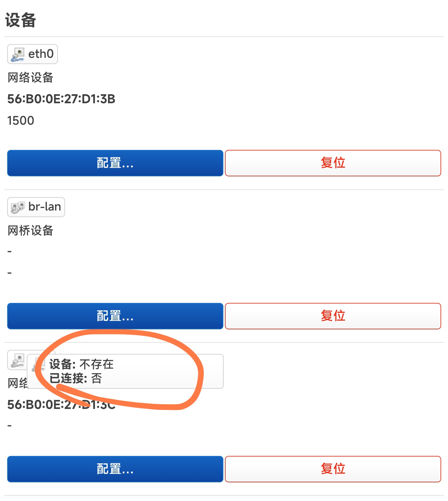The image size is (448, 501).
Task: Click the MAC address 56:B0:0E:27:D1:3B
Action: [x=61, y=99]
